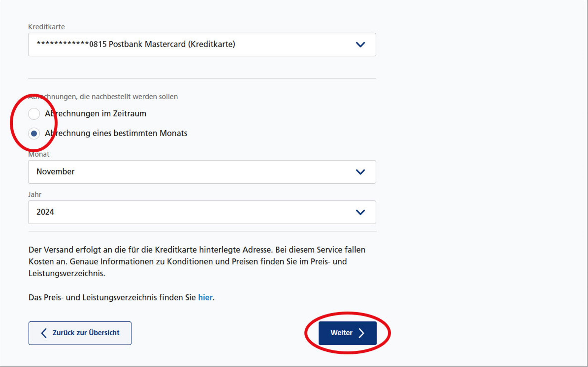Viewport: 588px width, 367px height.
Task: Click the 'Abrechnung eines bestimmten Monats' label text
Action: point(116,133)
